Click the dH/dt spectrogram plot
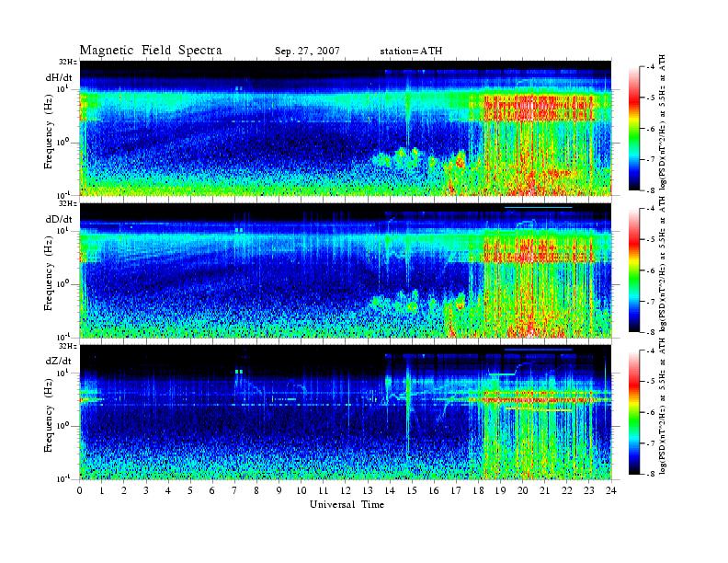This screenshot has width=728, height=563. [x=346, y=128]
